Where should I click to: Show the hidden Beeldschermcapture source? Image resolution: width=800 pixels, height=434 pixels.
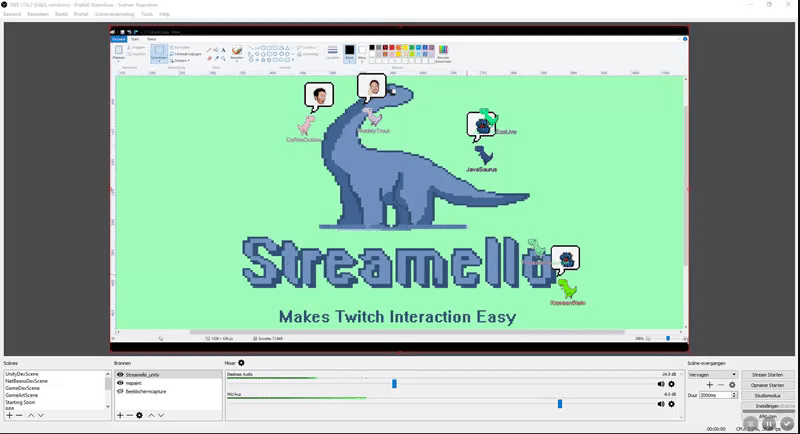(x=120, y=391)
